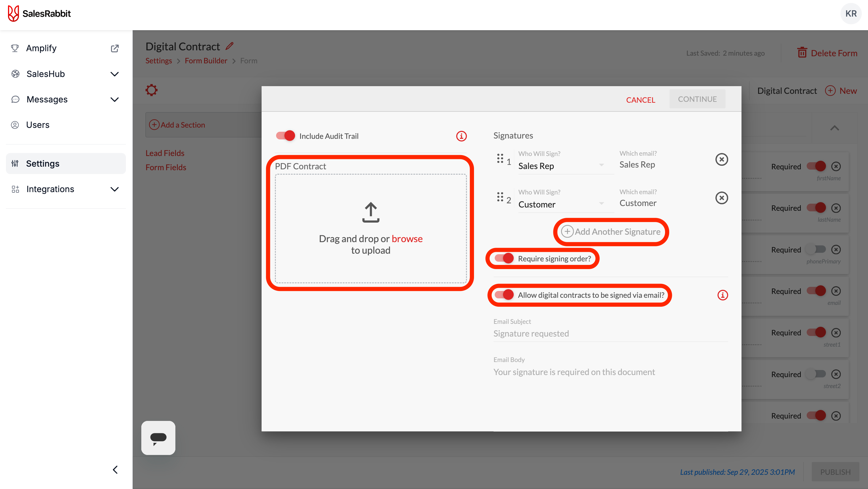Remove the Customer signature row
This screenshot has width=868, height=489.
721,198
